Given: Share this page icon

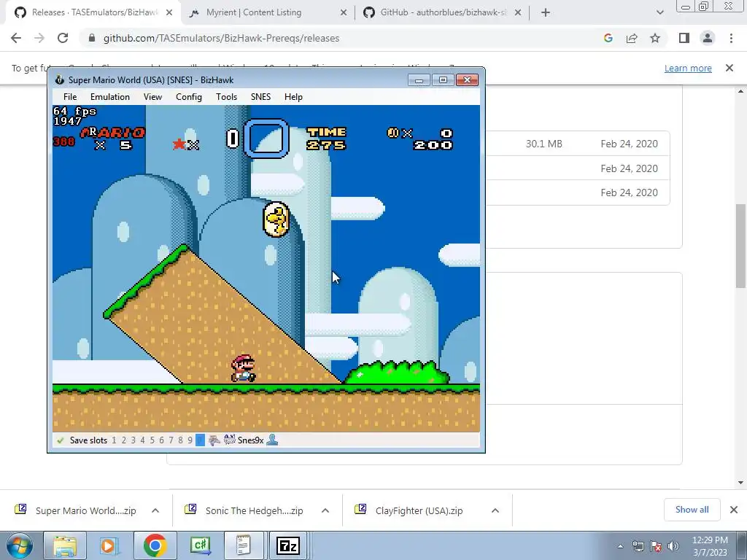Looking at the screenshot, I should (632, 38).
